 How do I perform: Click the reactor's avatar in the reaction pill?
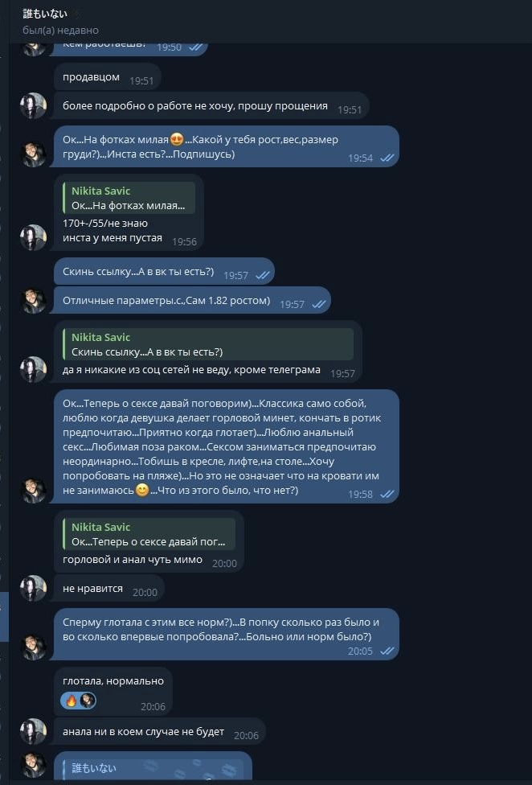click(x=88, y=701)
